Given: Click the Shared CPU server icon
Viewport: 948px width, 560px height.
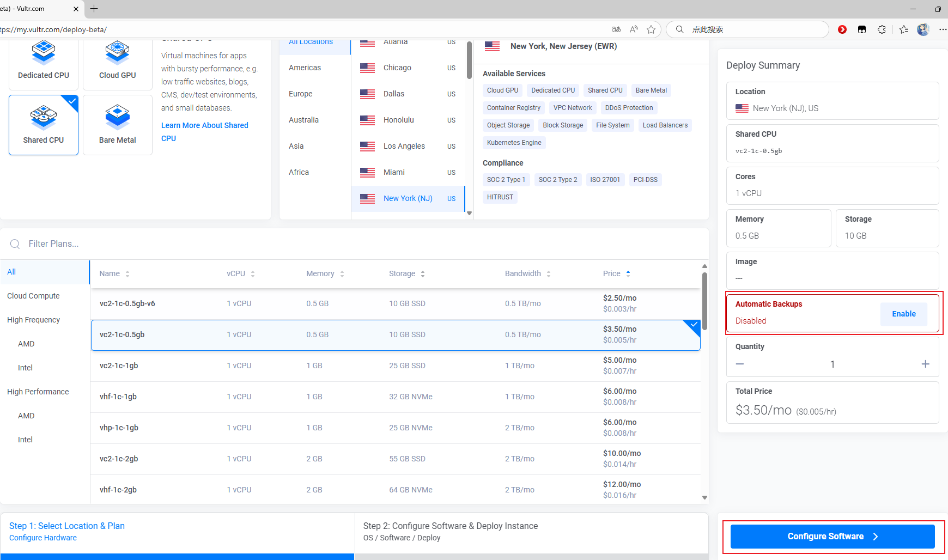Looking at the screenshot, I should coord(44,117).
